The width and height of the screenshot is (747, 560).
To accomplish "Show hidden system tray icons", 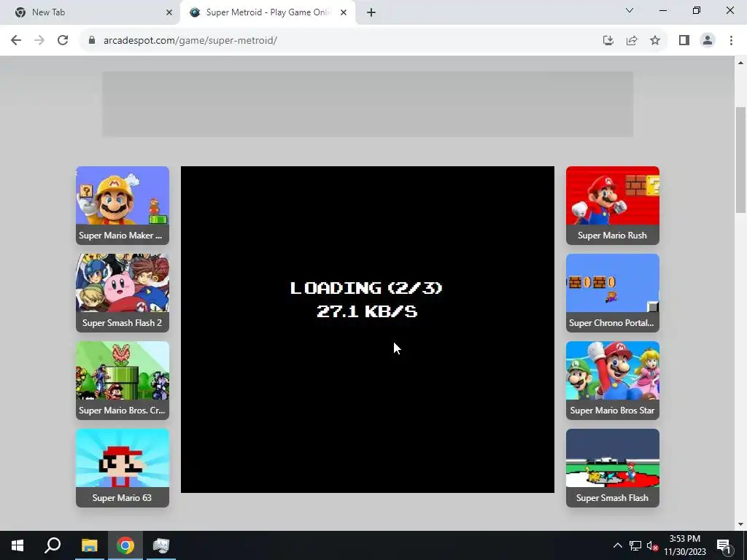I will 617,545.
